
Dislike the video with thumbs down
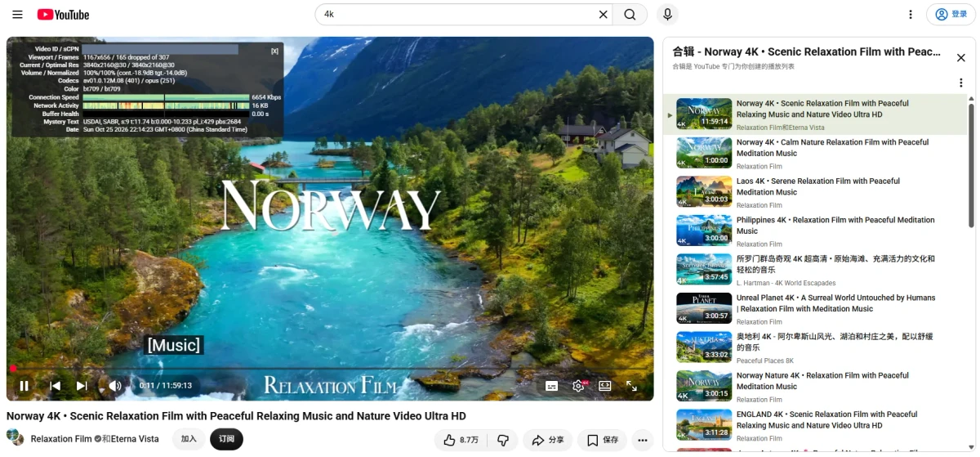point(503,440)
